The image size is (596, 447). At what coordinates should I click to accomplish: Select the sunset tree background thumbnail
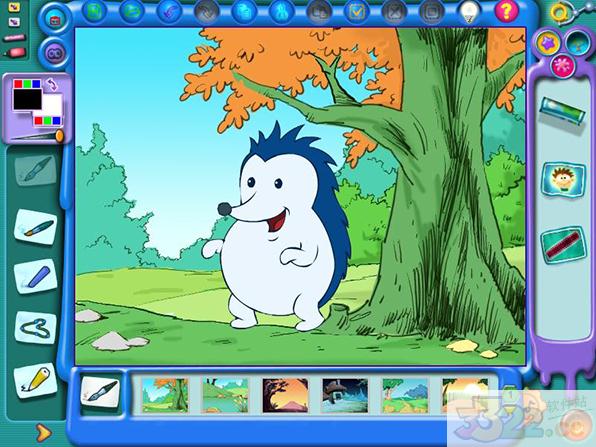click(285, 395)
